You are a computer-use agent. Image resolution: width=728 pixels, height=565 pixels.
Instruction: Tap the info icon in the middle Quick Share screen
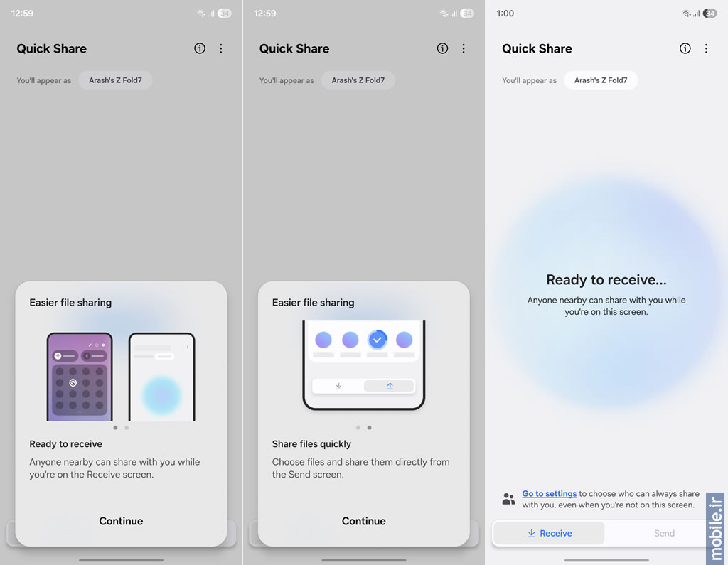click(442, 48)
